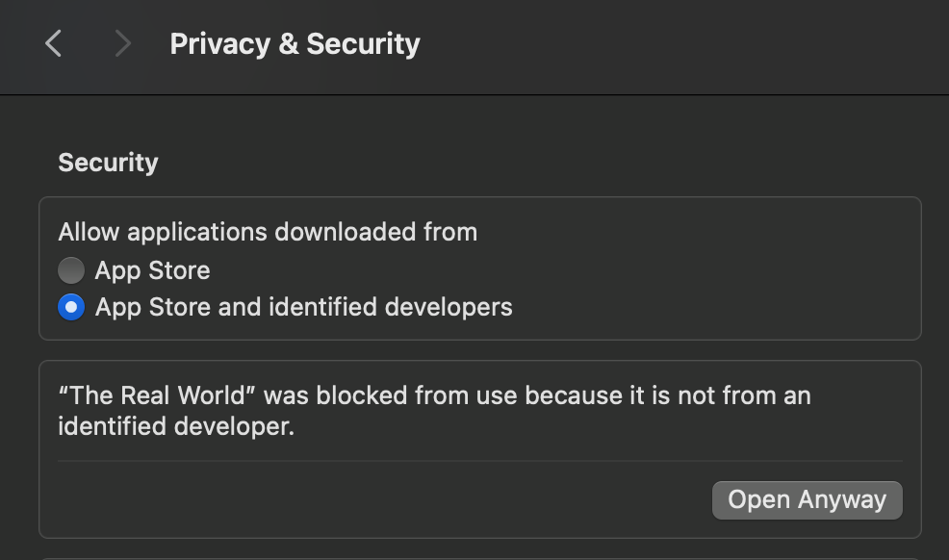Click the 'Allow applications downloaded from' label
Image resolution: width=949 pixels, height=560 pixels.
[268, 232]
